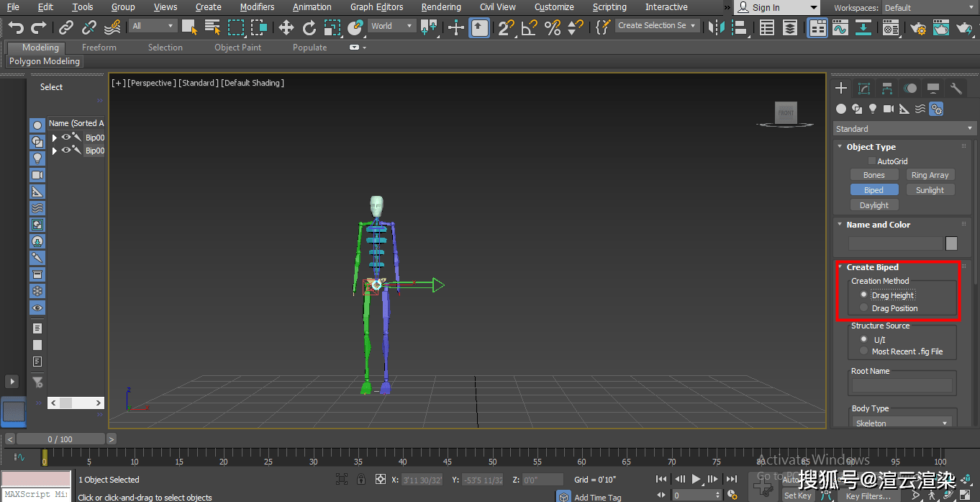Open the Select by Name list icon
The height and width of the screenshot is (502, 980).
212,27
